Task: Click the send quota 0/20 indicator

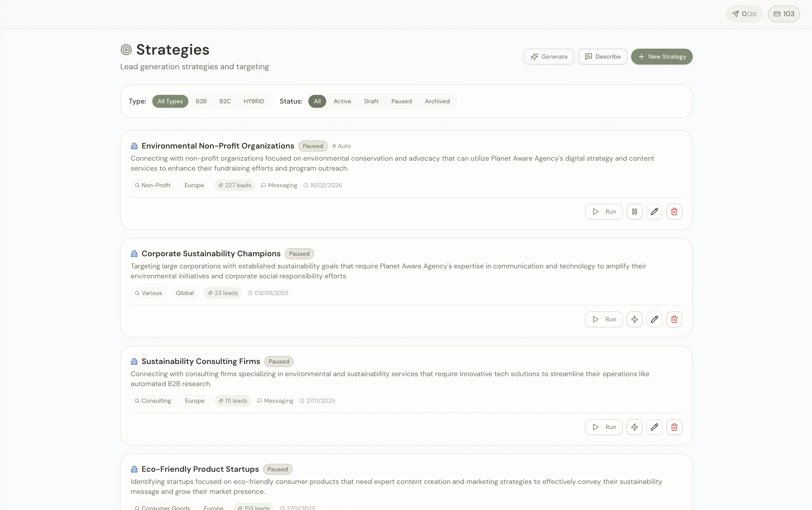Action: [x=744, y=14]
